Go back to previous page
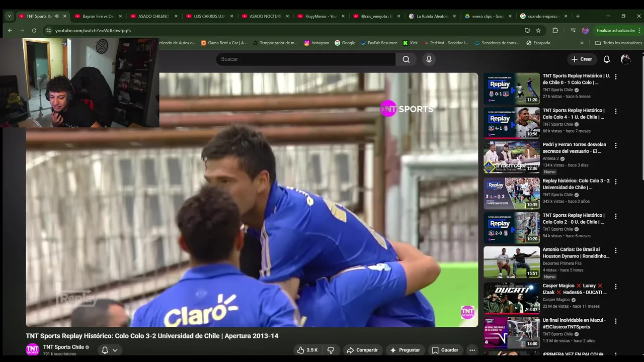The height and width of the screenshot is (362, 644). (x=10, y=30)
